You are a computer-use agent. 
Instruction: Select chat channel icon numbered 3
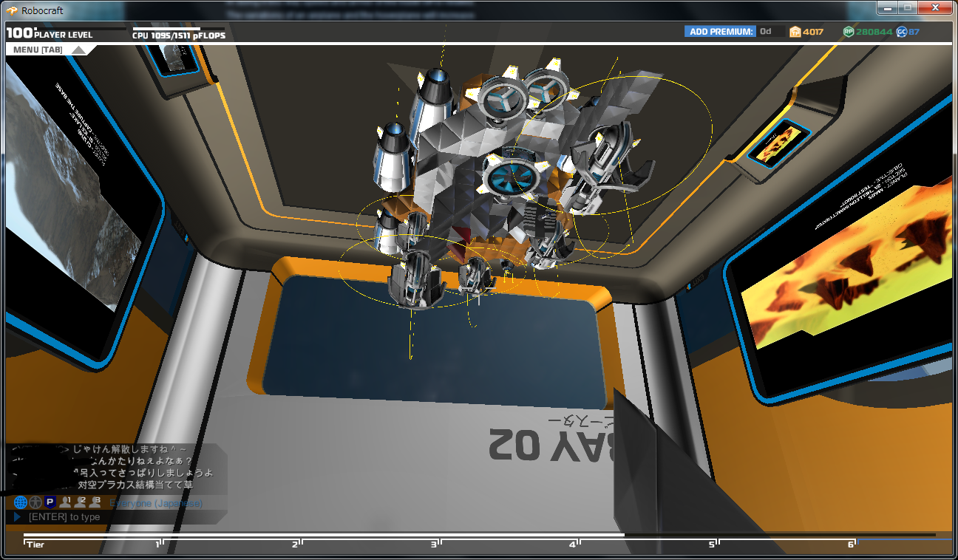(95, 502)
